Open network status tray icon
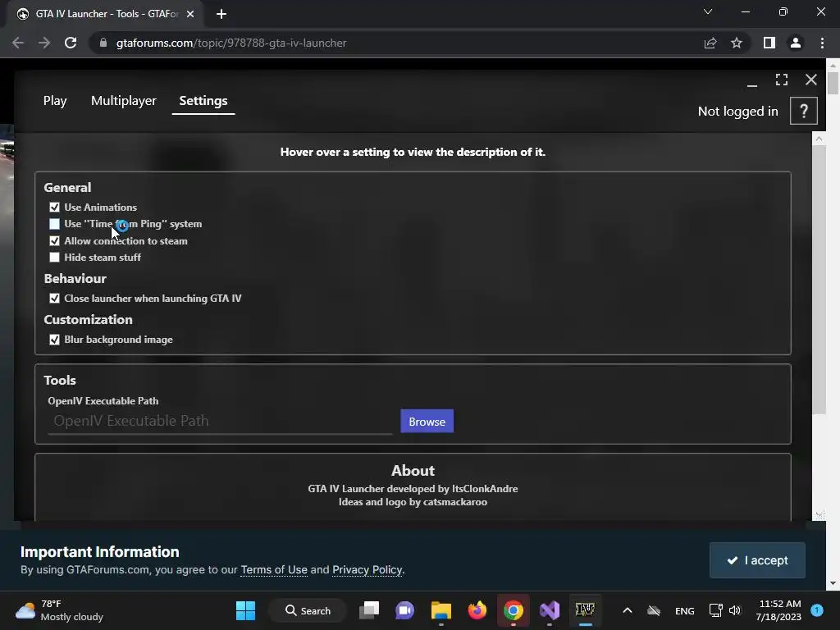Viewport: 840px width, 630px height. pos(715,610)
